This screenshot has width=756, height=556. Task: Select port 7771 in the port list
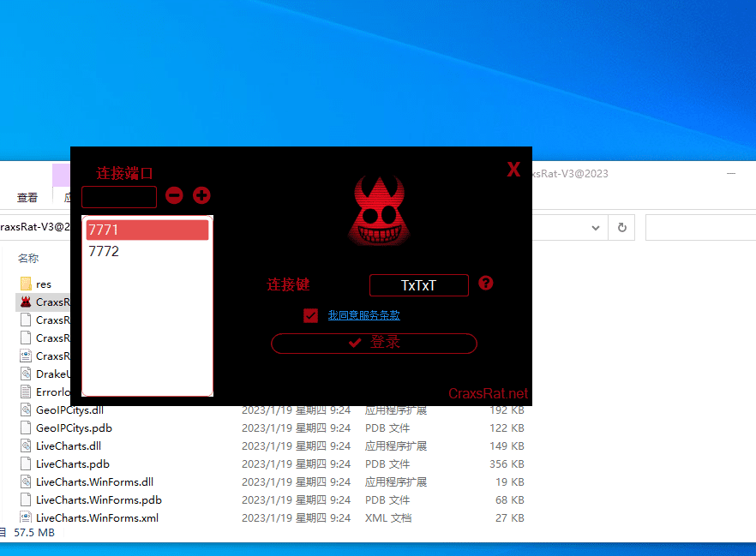(x=147, y=230)
